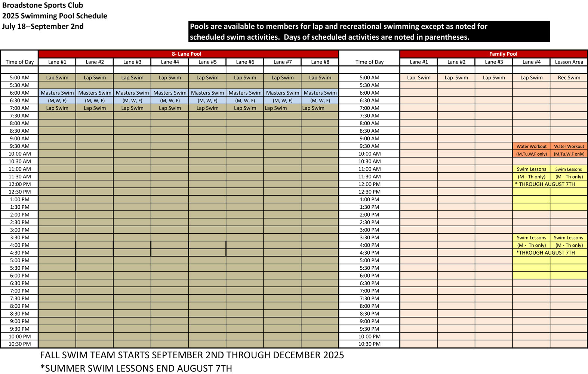Click 5:00 AM 'Lap Swim' in Lane #5
The height and width of the screenshot is (374, 588).
(x=207, y=78)
